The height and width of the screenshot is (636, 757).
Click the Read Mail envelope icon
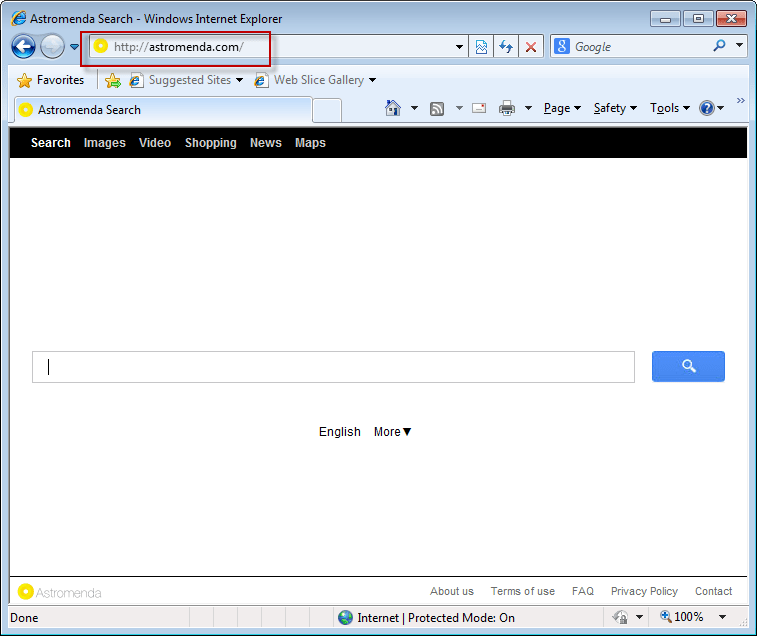479,108
